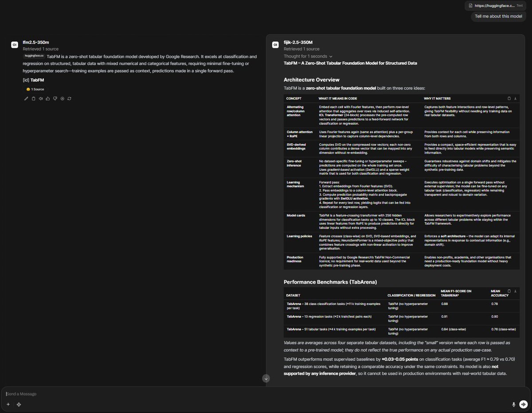Click the document icon of attached URL
The height and width of the screenshot is (413, 532).
coord(471,6)
